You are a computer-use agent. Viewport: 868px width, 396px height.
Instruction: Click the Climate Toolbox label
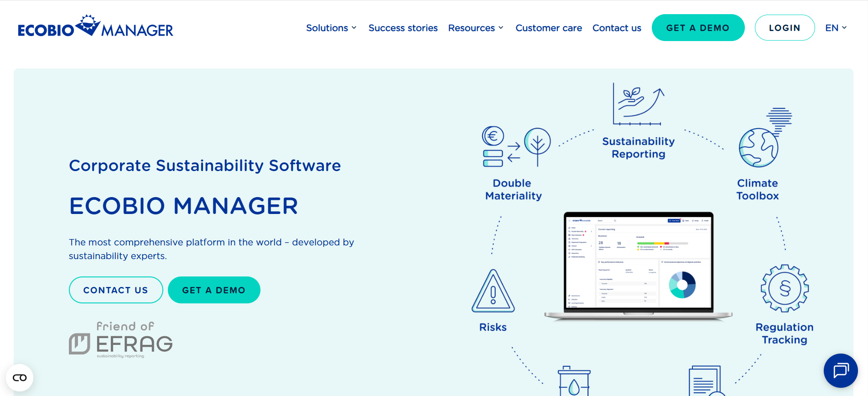click(758, 189)
